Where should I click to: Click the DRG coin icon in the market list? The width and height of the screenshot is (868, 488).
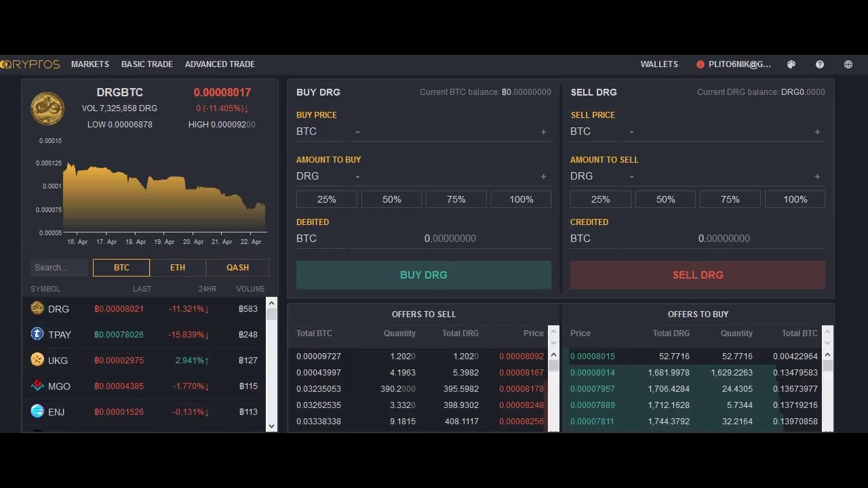pyautogui.click(x=37, y=308)
